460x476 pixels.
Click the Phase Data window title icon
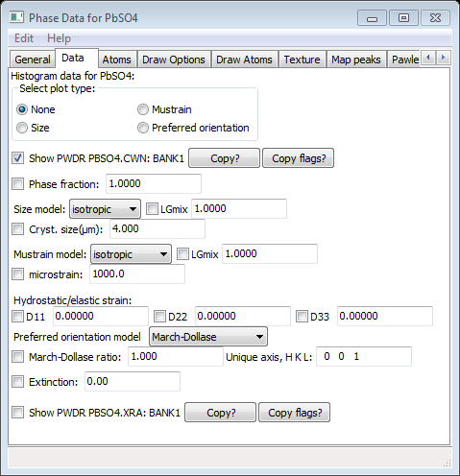(x=16, y=17)
